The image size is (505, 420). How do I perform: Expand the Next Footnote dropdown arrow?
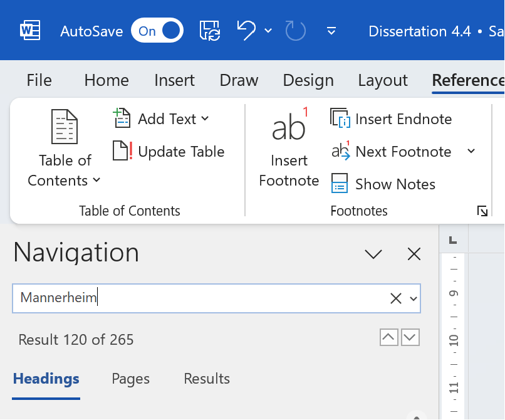point(471,151)
